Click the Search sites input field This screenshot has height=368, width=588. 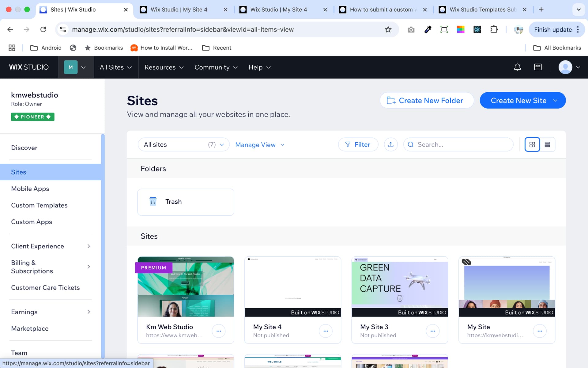462,144
